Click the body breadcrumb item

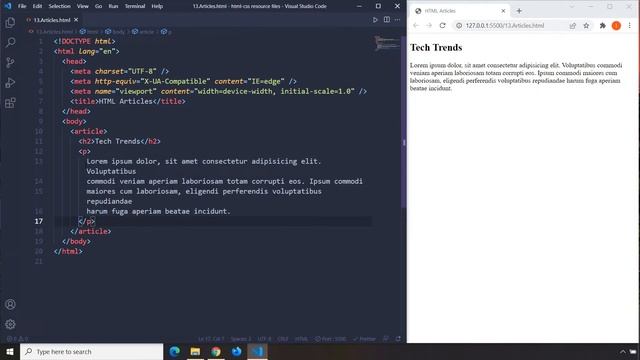point(115,31)
